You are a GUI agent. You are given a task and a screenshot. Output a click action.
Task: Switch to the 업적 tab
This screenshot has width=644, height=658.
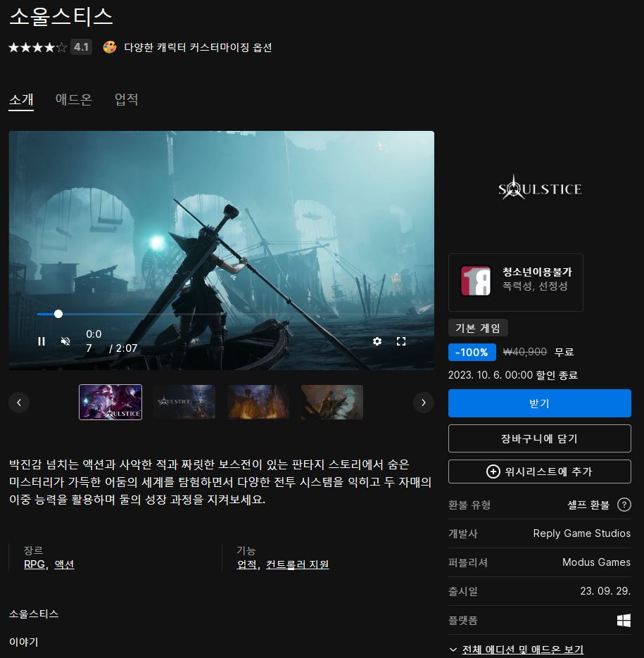tap(127, 99)
